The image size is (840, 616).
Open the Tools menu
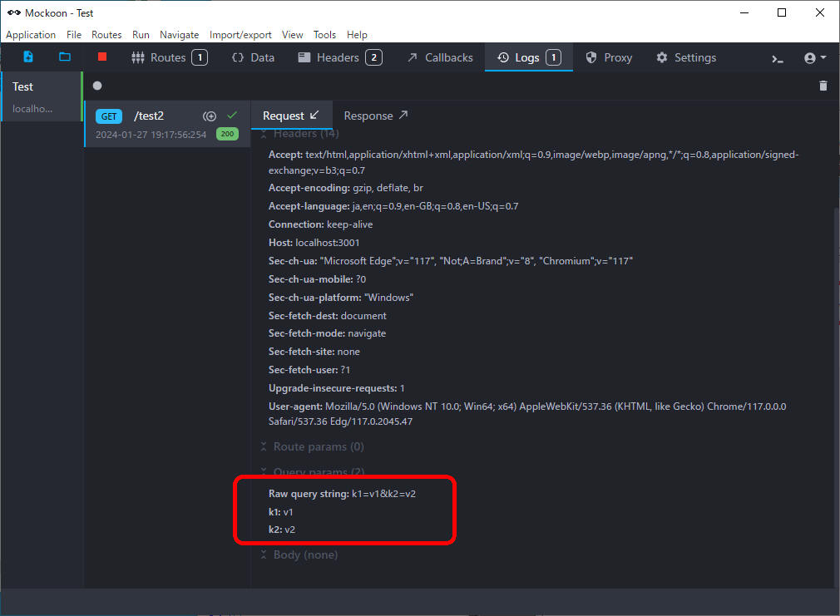324,35
